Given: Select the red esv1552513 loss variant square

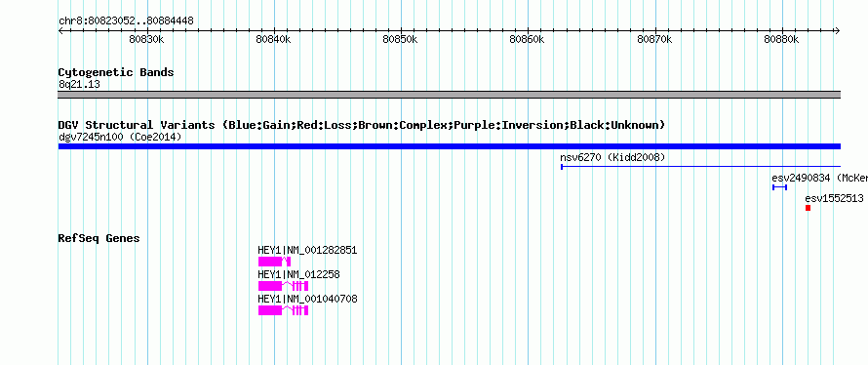Looking at the screenshot, I should [x=808, y=208].
